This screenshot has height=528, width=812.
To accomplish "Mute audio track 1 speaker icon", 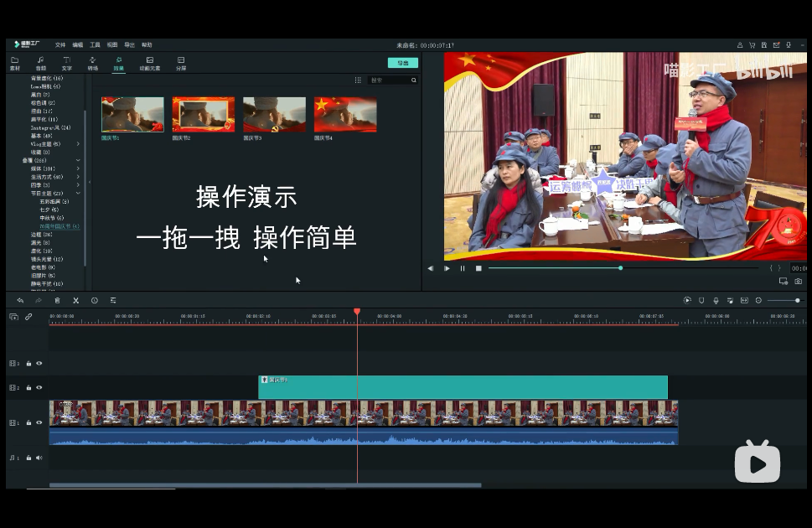I will tap(39, 458).
